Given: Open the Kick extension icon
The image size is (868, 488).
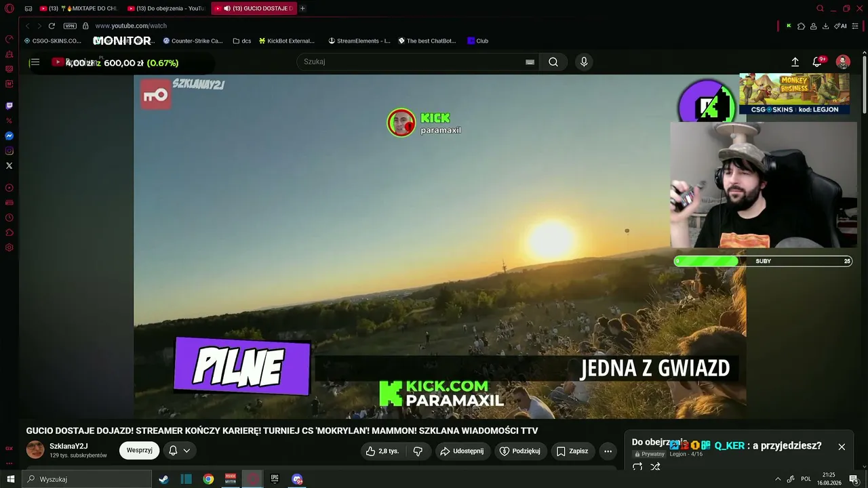Looking at the screenshot, I should 789,26.
